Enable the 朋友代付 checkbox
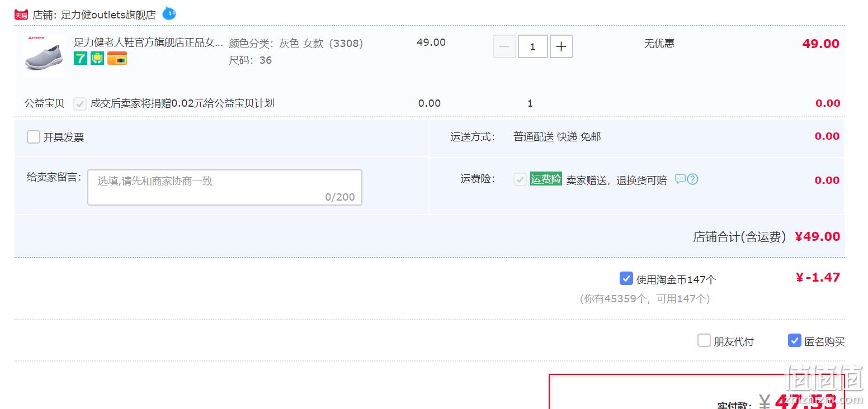Viewport: 868px width, 409px height. click(704, 340)
